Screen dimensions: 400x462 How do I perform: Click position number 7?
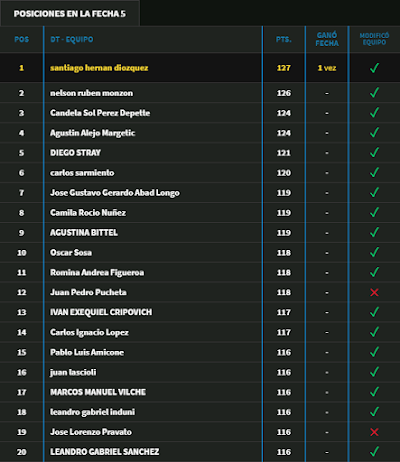point(22,193)
